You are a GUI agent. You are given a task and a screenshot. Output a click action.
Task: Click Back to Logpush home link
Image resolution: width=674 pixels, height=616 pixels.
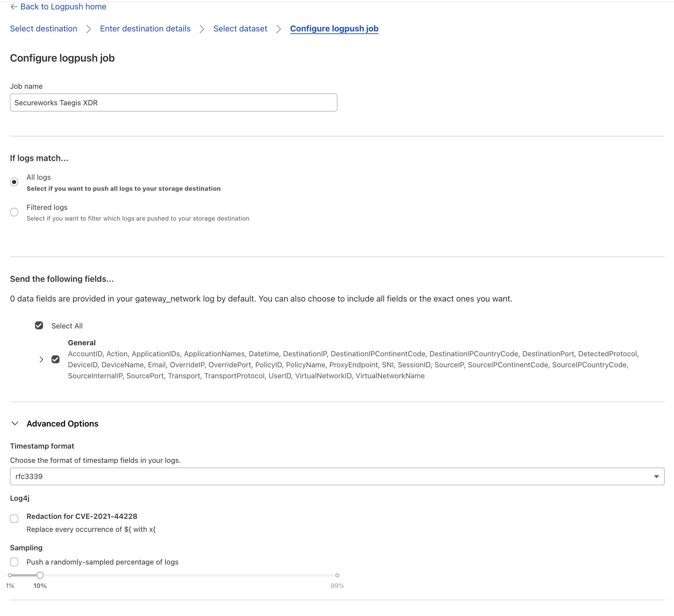[x=63, y=7]
